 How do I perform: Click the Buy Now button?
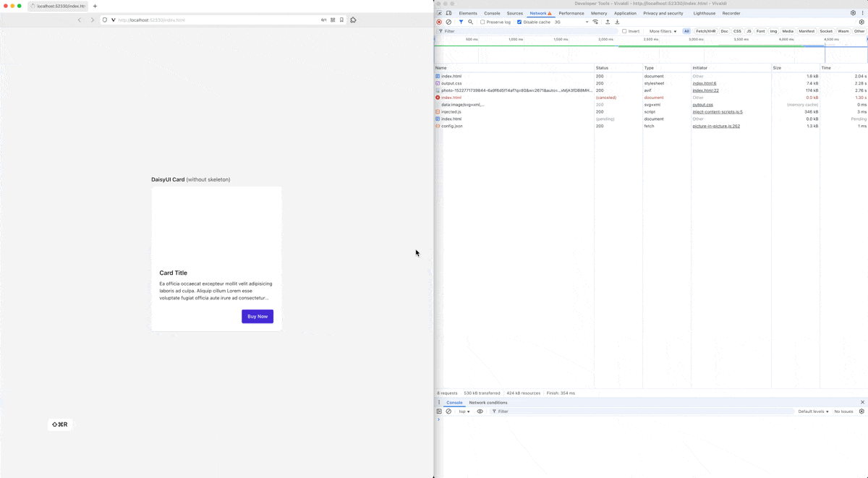pos(258,317)
